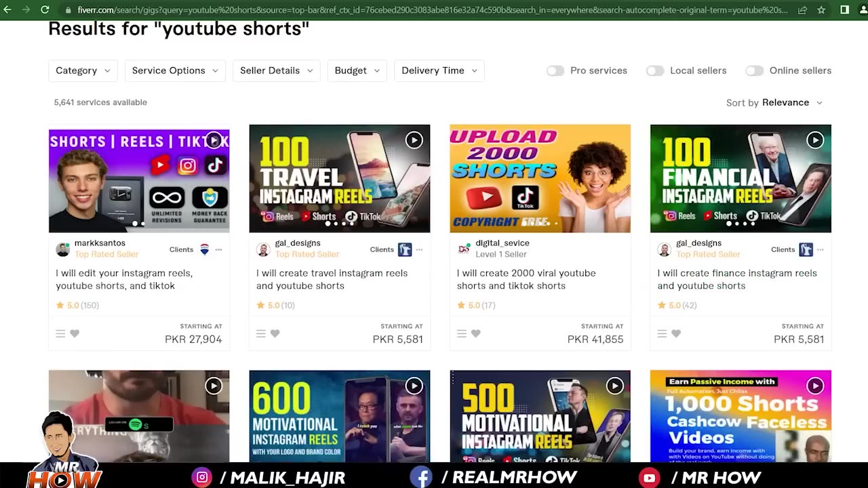Viewport: 868px width, 488px height.
Task: Click markksantos seller avatar
Action: [x=62, y=249]
